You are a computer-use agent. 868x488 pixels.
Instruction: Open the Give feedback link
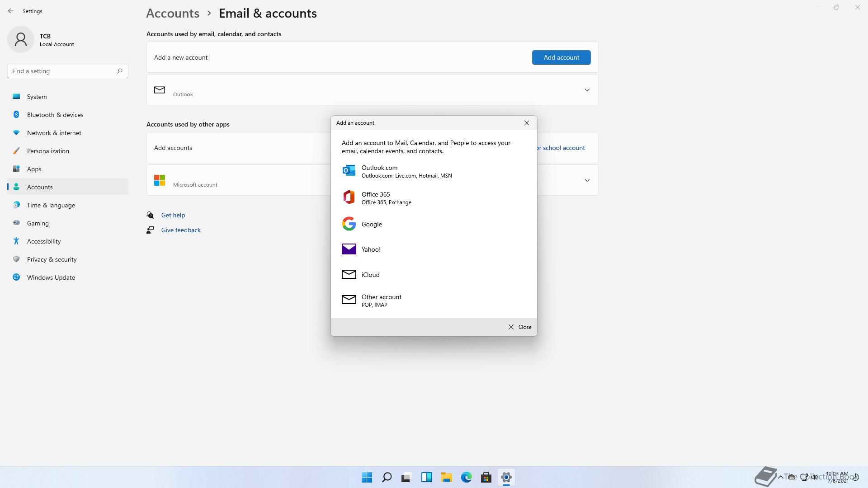point(181,230)
